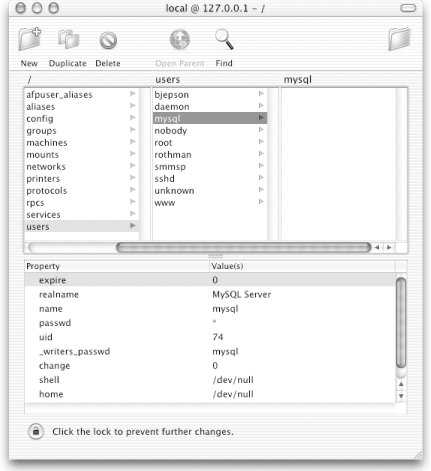Toggle toolbar with the pill-shaped title bar button
The width and height of the screenshot is (431, 471).
pos(408,8)
